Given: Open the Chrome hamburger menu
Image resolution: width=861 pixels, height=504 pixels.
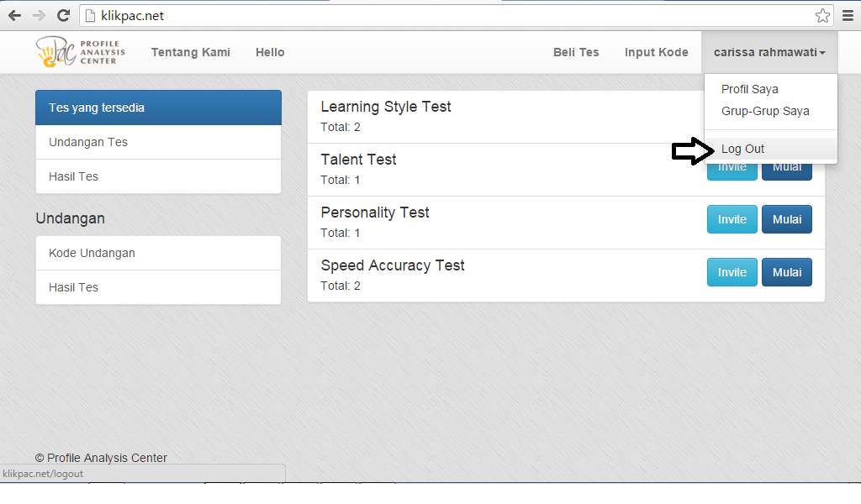Looking at the screenshot, I should [848, 16].
